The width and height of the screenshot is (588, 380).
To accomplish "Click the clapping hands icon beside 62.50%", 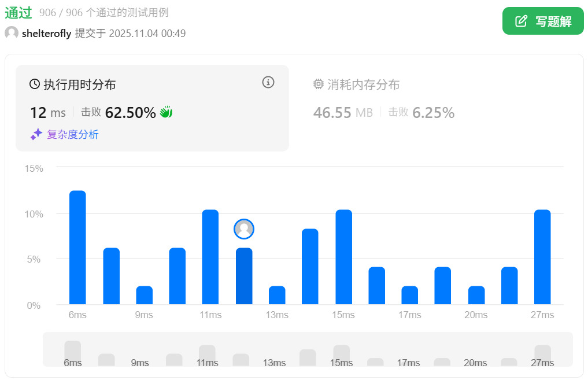I will (x=167, y=112).
